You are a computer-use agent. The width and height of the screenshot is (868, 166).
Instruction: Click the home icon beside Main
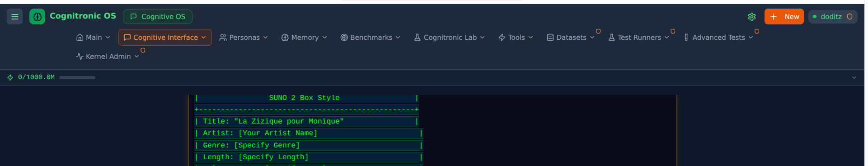click(x=80, y=38)
